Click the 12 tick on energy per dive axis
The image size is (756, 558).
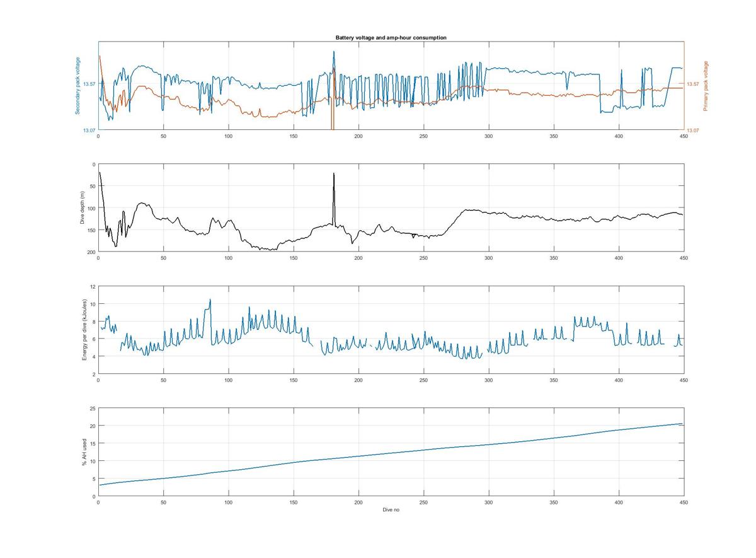click(93, 287)
